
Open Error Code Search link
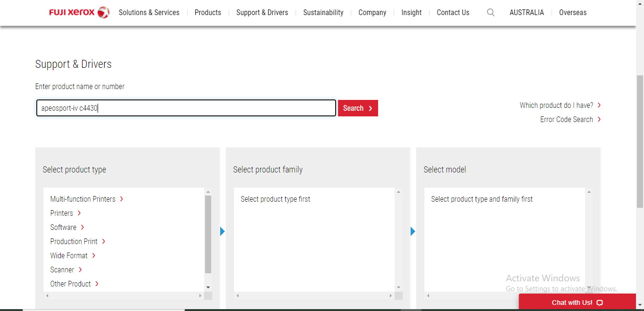(567, 120)
